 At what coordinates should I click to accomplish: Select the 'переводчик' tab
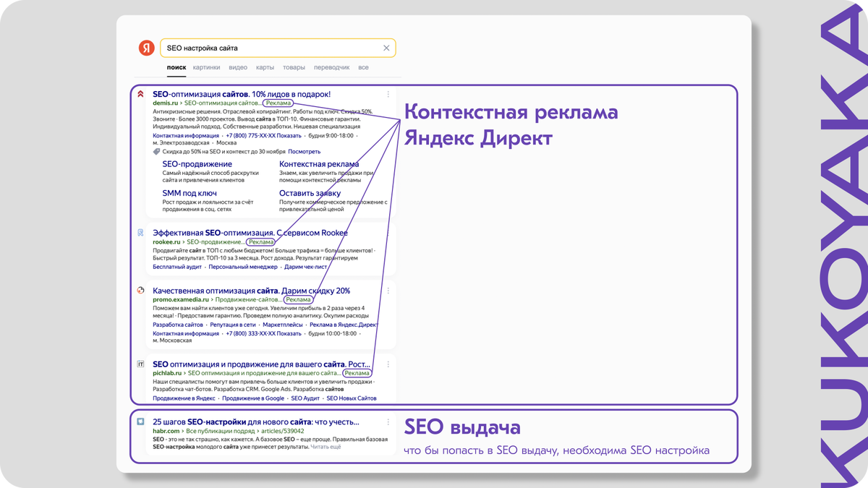click(x=331, y=67)
